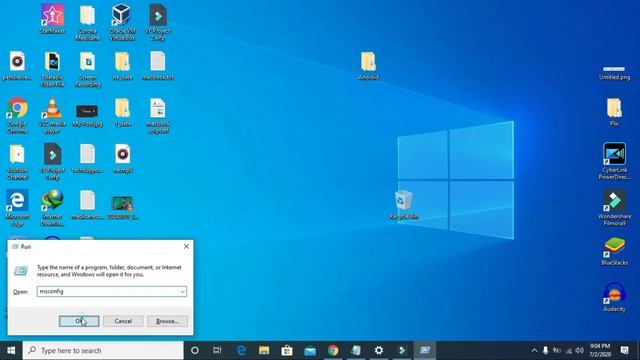Viewport: 640px width, 360px height.
Task: Click the taskbar search box
Action: (x=103, y=350)
